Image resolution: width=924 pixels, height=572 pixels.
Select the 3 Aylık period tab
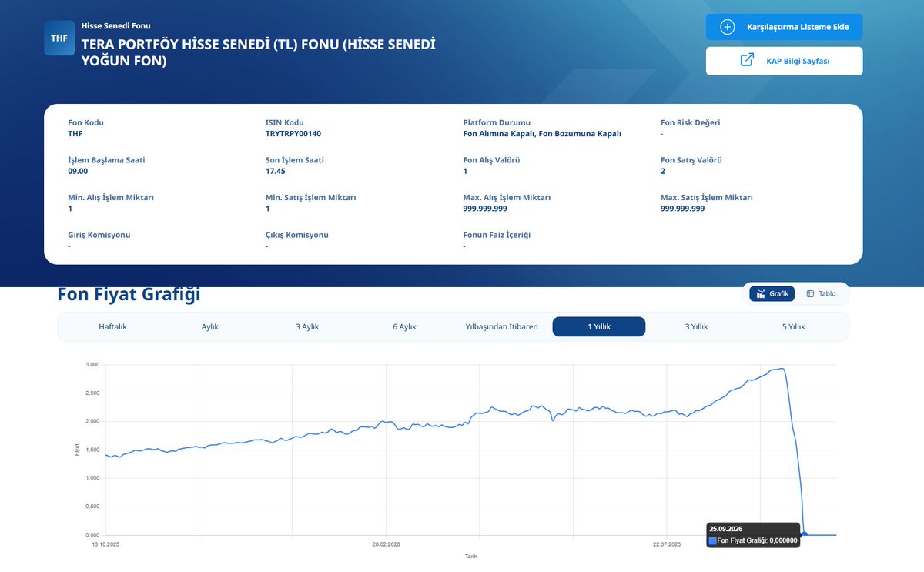point(307,326)
